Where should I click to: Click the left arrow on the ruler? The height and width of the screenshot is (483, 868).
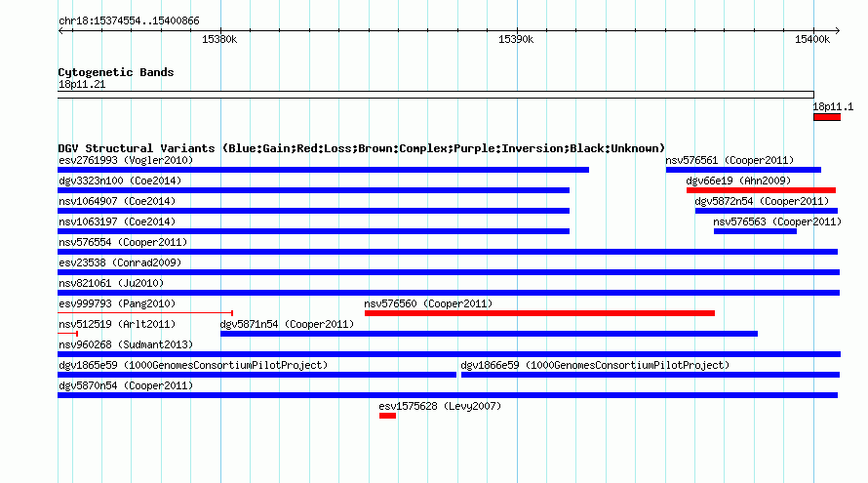tap(60, 31)
